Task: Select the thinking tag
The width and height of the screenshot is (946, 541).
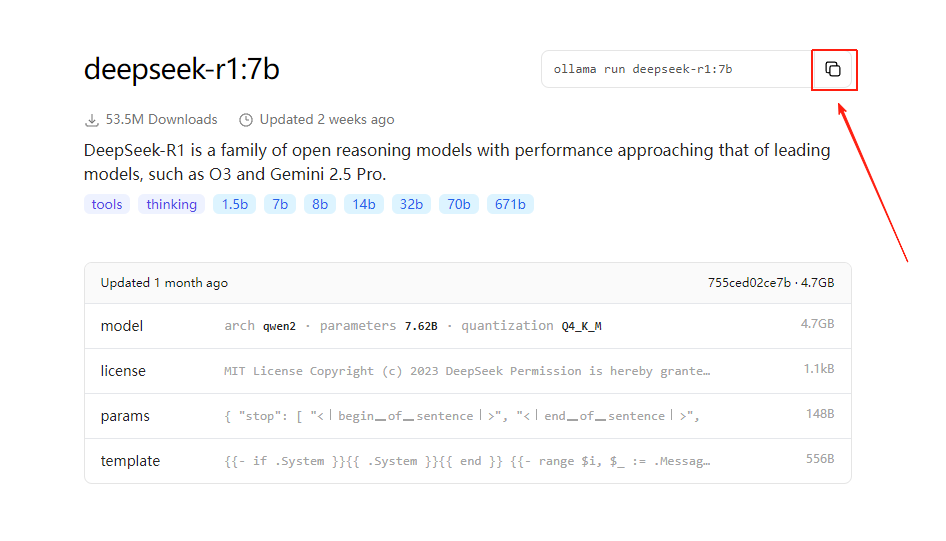Action: click(171, 204)
